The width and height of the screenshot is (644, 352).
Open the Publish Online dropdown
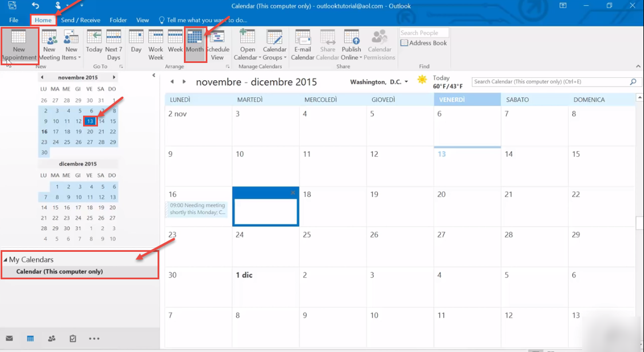[x=352, y=45]
